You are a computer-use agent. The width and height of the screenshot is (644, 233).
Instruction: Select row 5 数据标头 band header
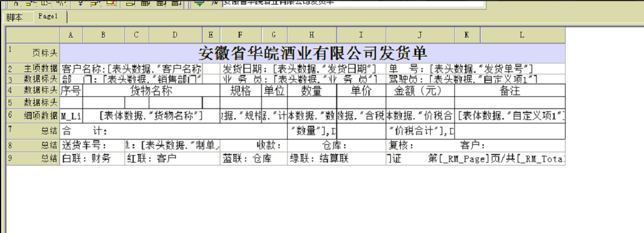click(33, 103)
